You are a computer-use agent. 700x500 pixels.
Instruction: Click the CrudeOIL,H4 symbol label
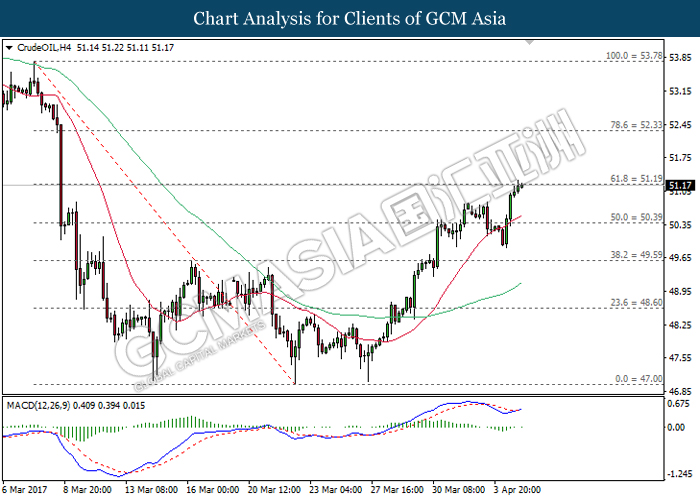(x=44, y=48)
